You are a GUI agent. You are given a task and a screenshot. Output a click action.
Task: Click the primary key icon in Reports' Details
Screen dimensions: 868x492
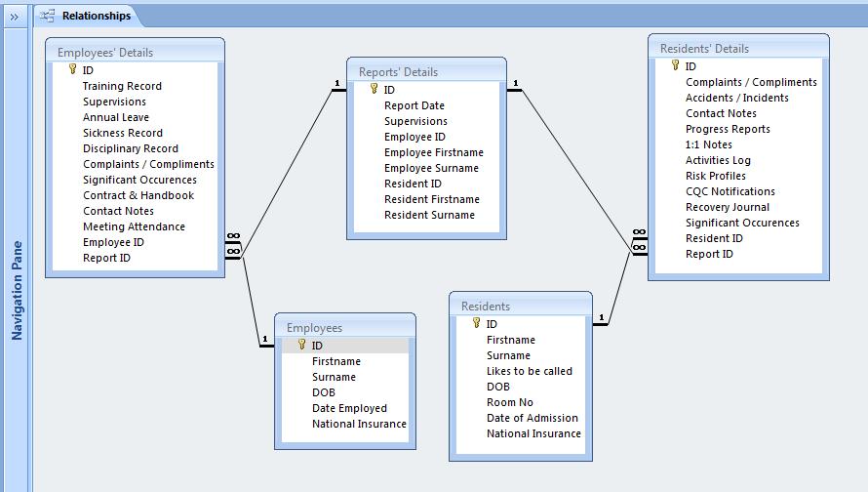coord(375,89)
